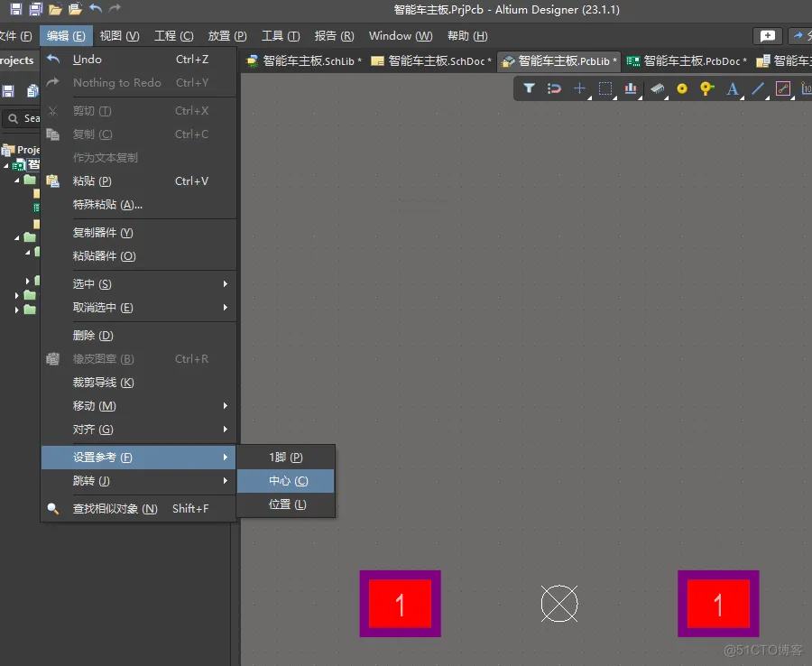Click the chat notification icon
The width and height of the screenshot is (812, 666).
coord(768,36)
